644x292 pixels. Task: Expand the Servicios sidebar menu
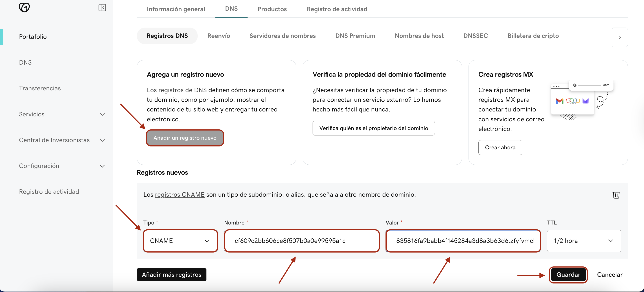tap(102, 114)
